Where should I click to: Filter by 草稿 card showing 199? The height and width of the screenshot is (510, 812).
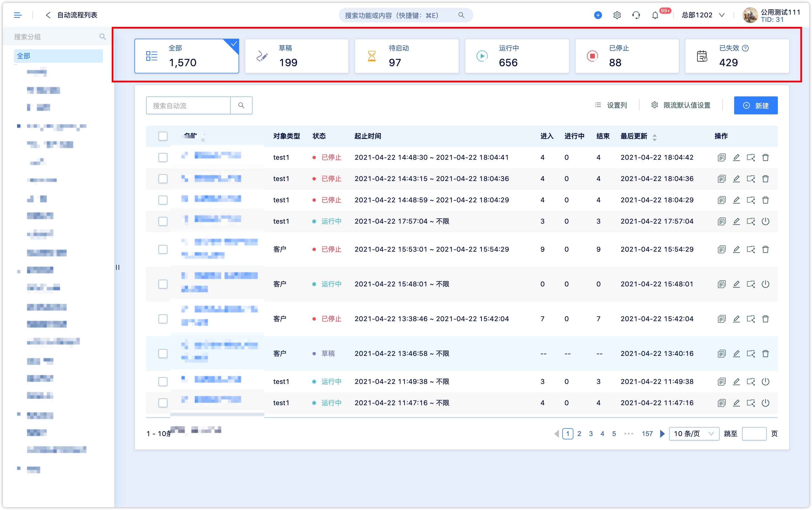[297, 56]
